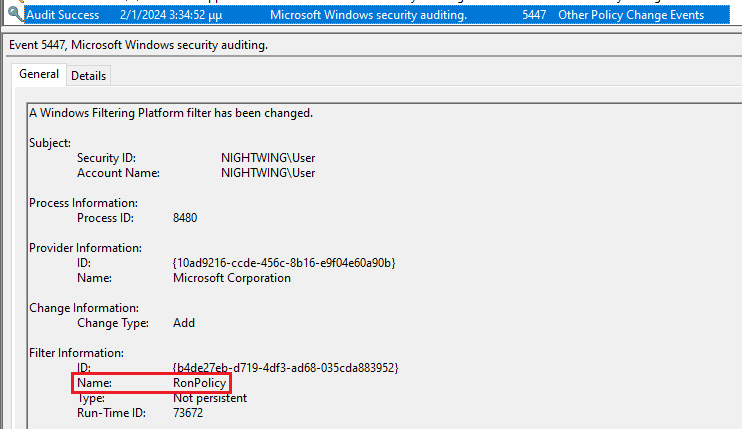The image size is (742, 429).
Task: Click the Security ID value NIGHTWING\User
Action: click(268, 158)
